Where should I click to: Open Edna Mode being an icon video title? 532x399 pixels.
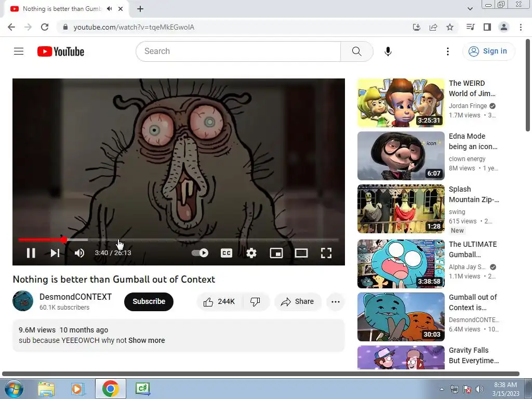pos(473,141)
